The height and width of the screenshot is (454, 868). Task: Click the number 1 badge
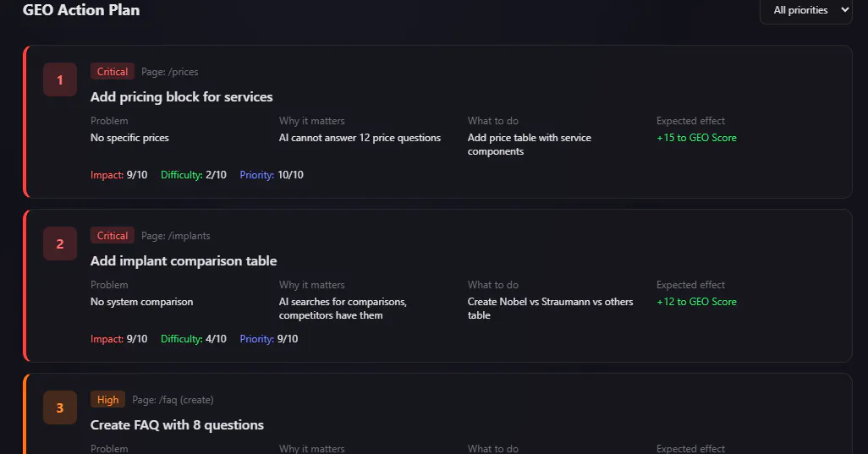(x=60, y=80)
